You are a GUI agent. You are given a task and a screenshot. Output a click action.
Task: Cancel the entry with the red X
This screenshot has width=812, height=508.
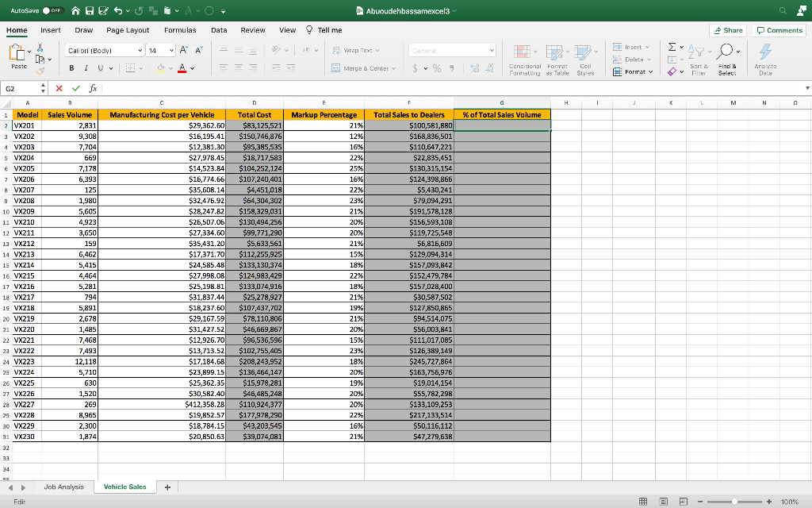coord(59,89)
